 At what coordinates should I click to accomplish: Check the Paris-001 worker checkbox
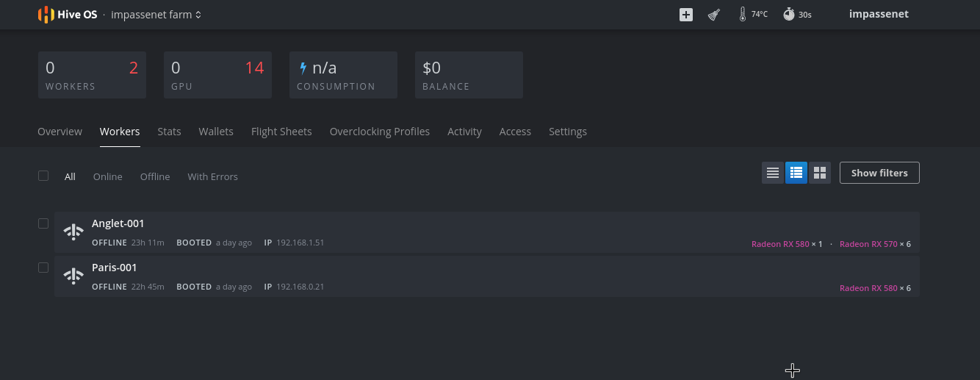(43, 268)
